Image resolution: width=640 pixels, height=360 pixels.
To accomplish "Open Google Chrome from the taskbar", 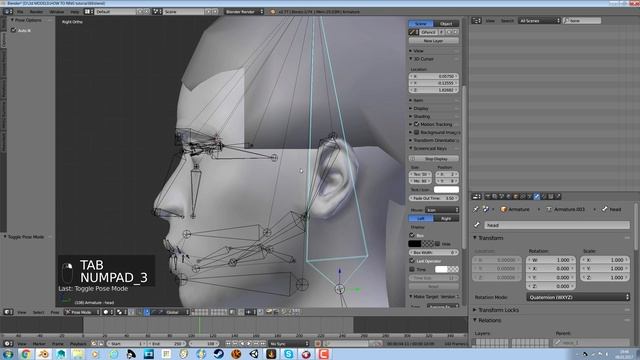I will point(26,354).
